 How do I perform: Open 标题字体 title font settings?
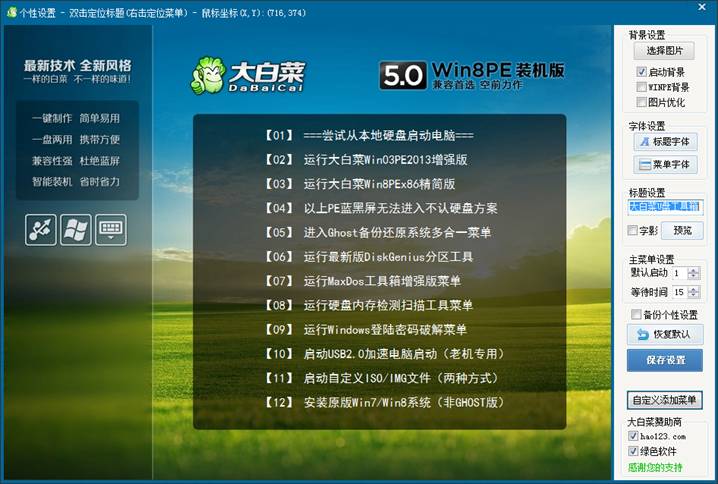click(x=665, y=142)
